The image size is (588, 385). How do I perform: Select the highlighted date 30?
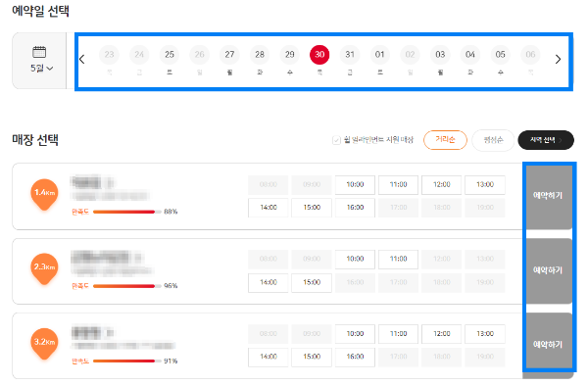[x=319, y=55]
